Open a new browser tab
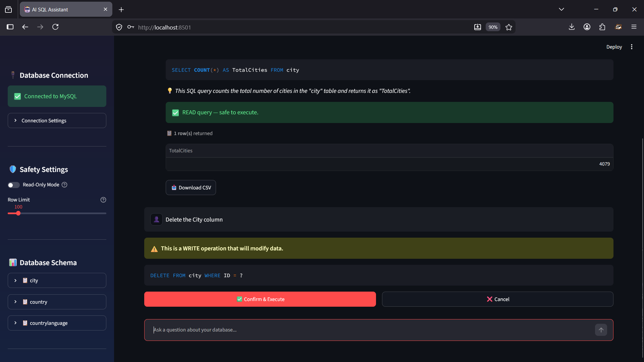 point(121,10)
